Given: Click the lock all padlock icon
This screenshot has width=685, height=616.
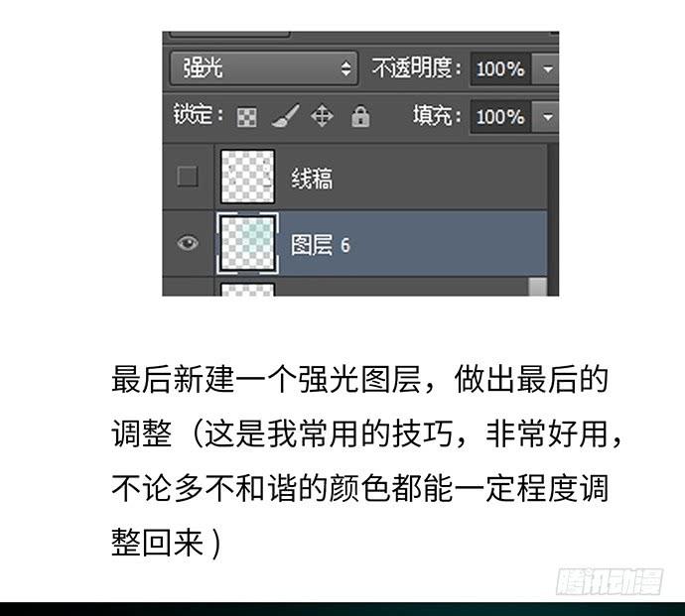Looking at the screenshot, I should tap(360, 116).
